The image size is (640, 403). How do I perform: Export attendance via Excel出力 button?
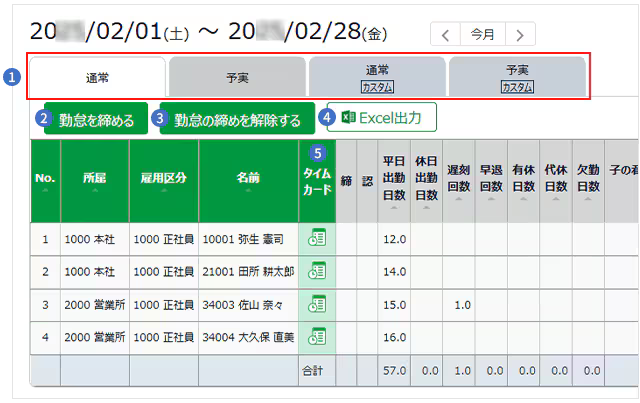(381, 118)
